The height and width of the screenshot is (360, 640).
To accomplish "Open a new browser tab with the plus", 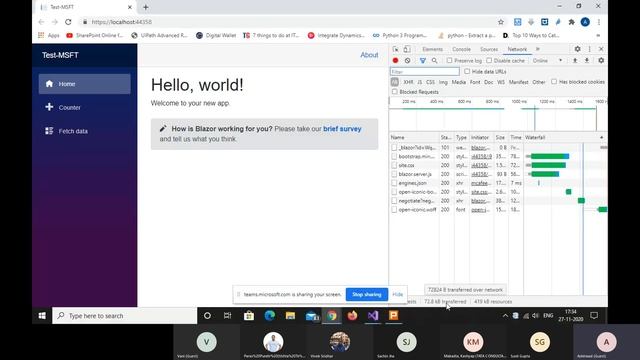I will 146,7.
